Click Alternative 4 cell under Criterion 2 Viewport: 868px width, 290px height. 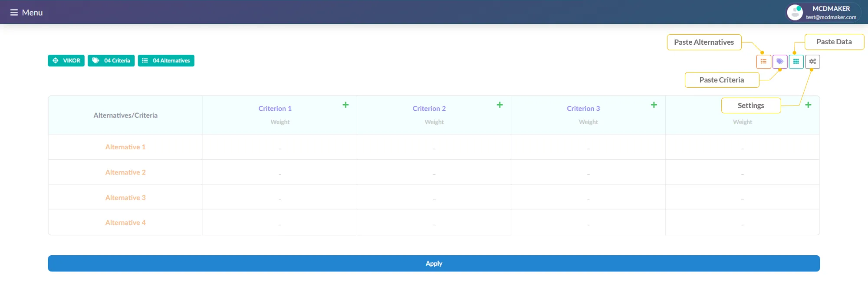[434, 223]
